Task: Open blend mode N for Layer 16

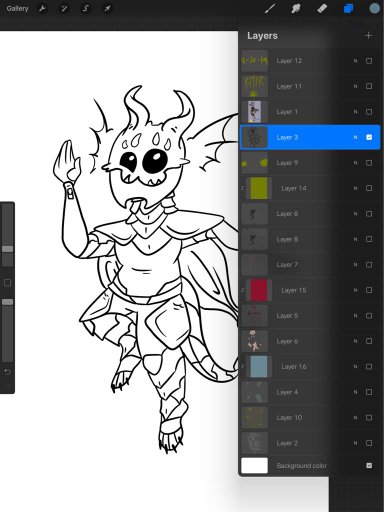Action: pyautogui.click(x=355, y=367)
